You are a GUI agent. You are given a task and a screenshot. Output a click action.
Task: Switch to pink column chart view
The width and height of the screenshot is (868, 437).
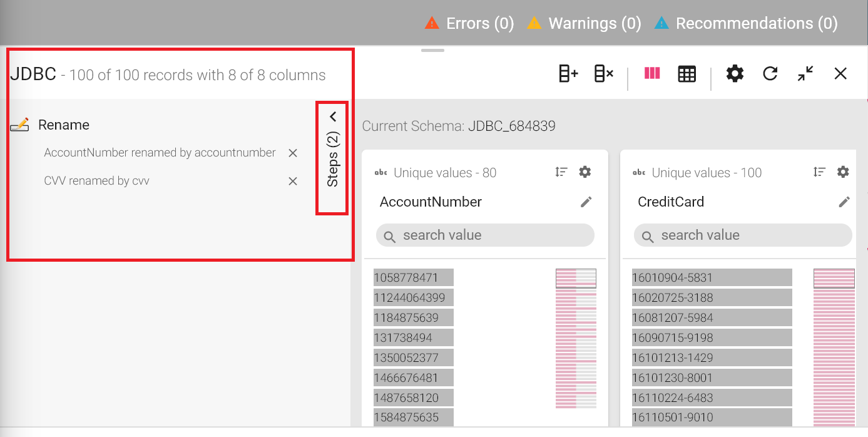[x=652, y=74]
